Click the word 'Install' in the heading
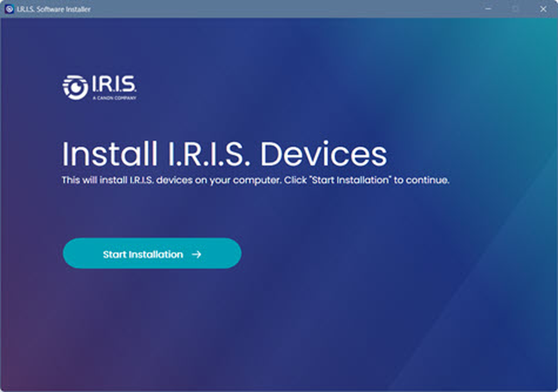 pos(110,154)
